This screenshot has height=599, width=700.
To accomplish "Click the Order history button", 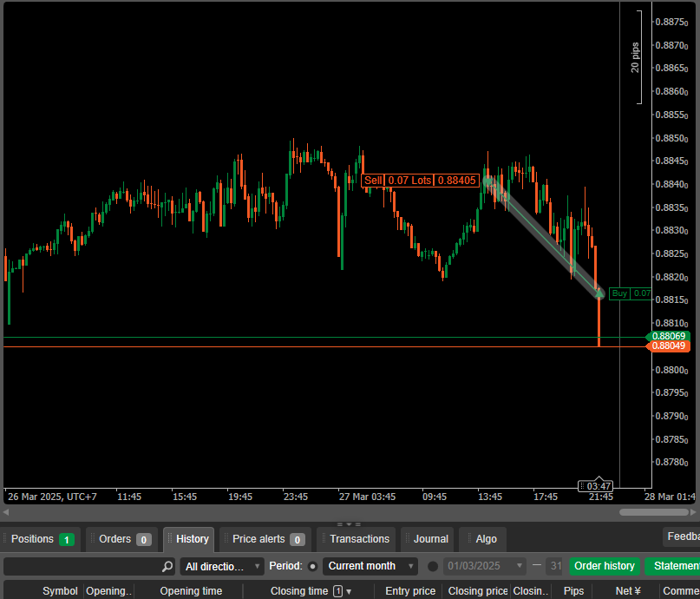I will [x=605, y=566].
